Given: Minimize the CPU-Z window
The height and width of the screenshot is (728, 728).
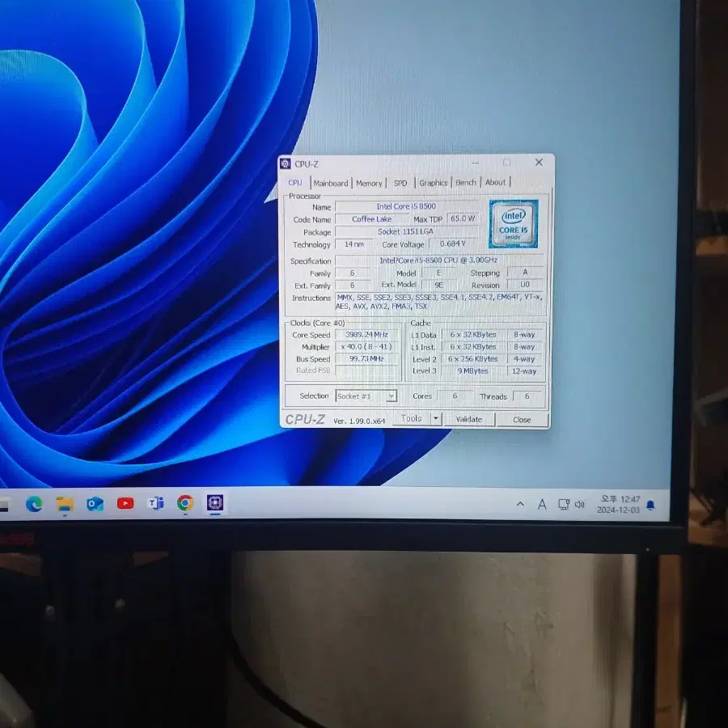Looking at the screenshot, I should point(476,163).
